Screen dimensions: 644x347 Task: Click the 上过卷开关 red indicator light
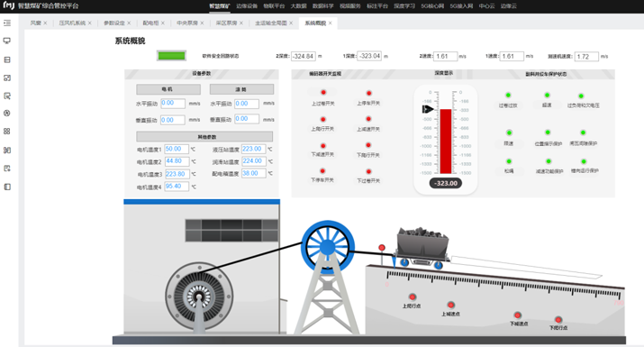point(323,93)
